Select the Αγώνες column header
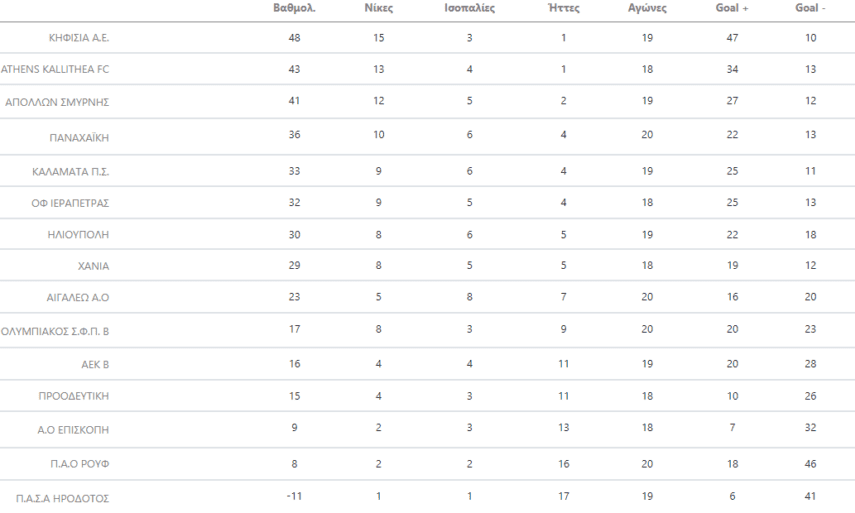The image size is (855, 513). pyautogui.click(x=647, y=8)
